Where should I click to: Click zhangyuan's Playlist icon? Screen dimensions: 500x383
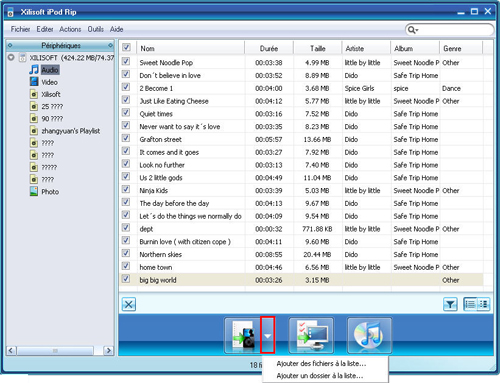34,131
